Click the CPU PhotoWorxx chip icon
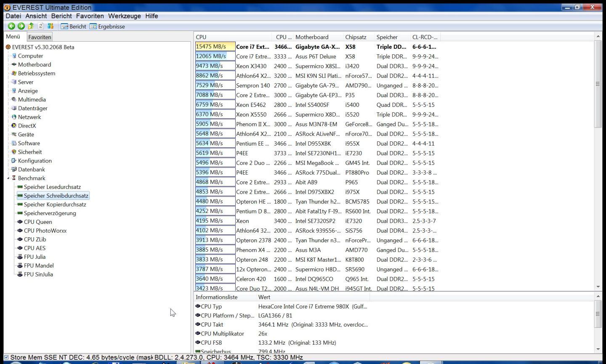Screen dimensions: 606x364 (20, 231)
